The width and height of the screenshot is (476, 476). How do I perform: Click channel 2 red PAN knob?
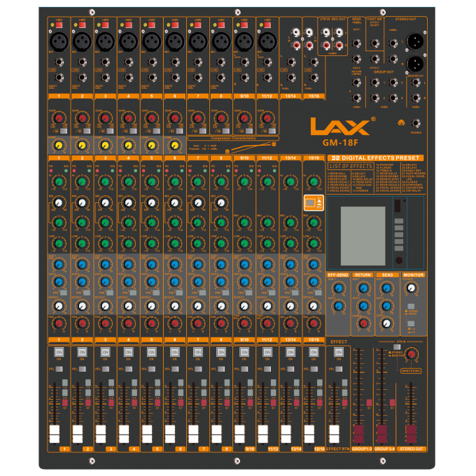coord(82,323)
